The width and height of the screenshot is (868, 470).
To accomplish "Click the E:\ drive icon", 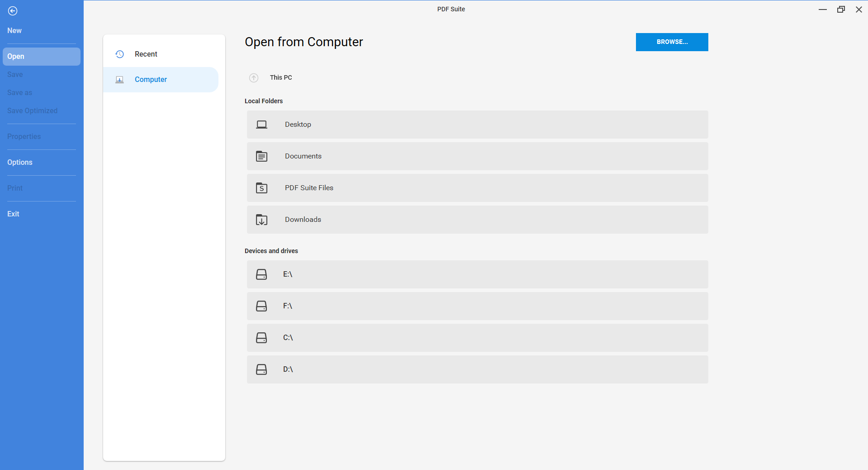I will [x=261, y=274].
